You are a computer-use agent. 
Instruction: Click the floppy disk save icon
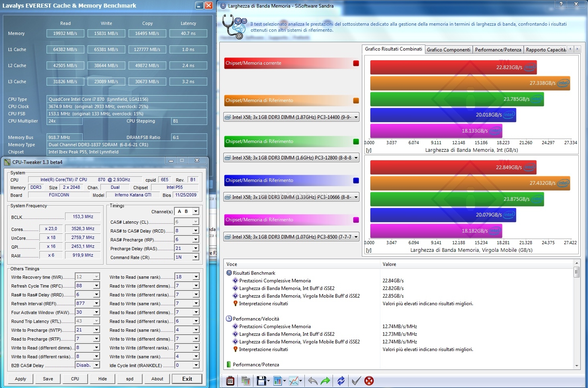(x=261, y=381)
